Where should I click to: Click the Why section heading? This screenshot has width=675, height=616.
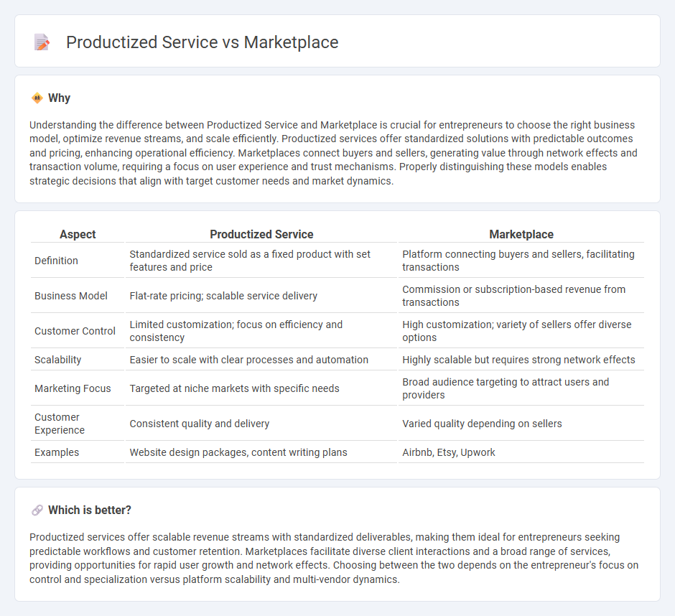[59, 98]
